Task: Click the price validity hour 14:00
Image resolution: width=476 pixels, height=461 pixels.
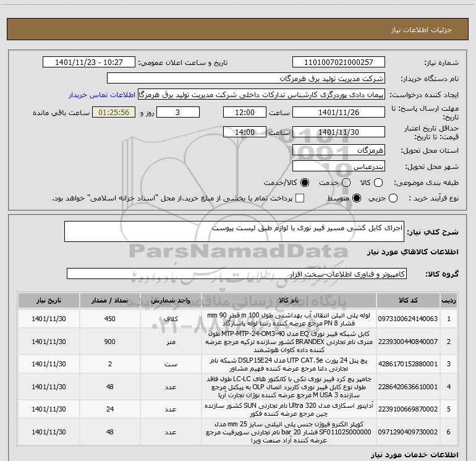Action: pyautogui.click(x=245, y=132)
